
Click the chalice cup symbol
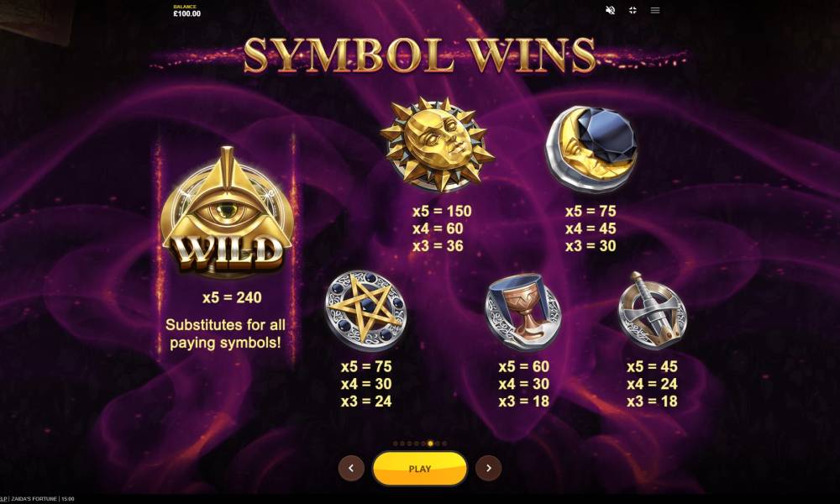point(523,312)
